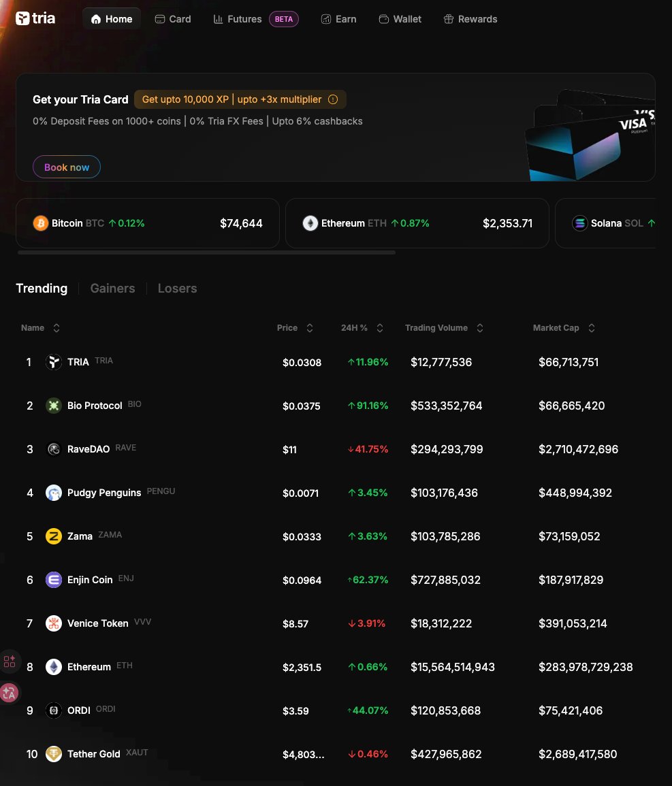Click the TRIA token icon
This screenshot has width=672, height=786.
tap(54, 362)
